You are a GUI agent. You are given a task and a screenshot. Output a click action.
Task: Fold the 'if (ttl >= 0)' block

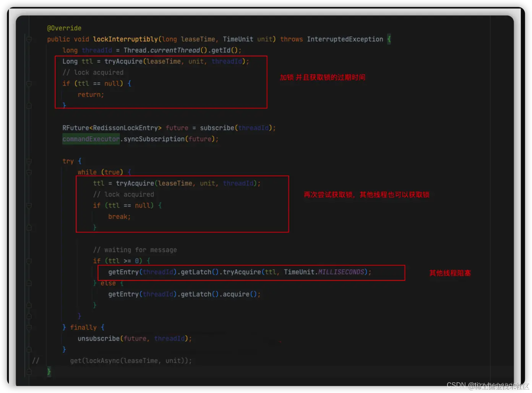coord(29,261)
